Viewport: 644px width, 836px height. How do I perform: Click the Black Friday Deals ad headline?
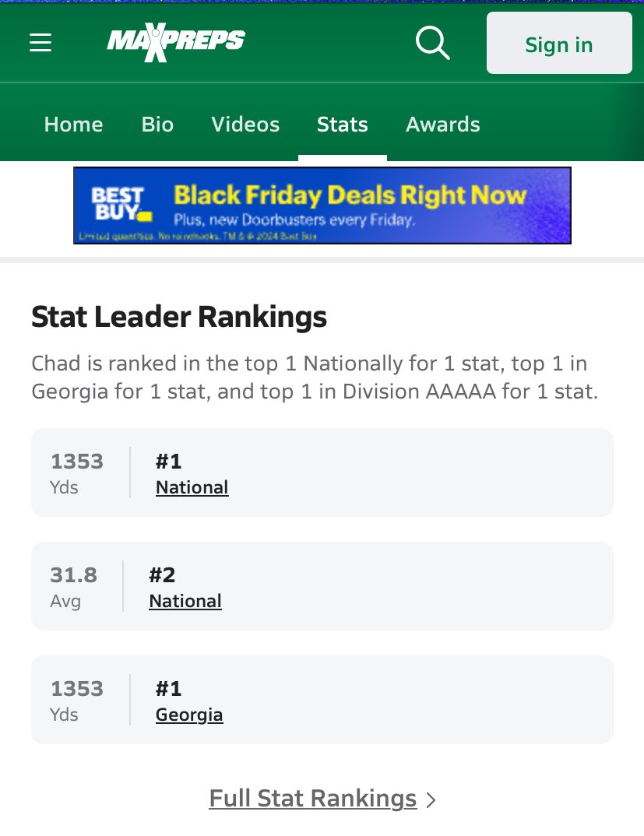pyautogui.click(x=350, y=195)
